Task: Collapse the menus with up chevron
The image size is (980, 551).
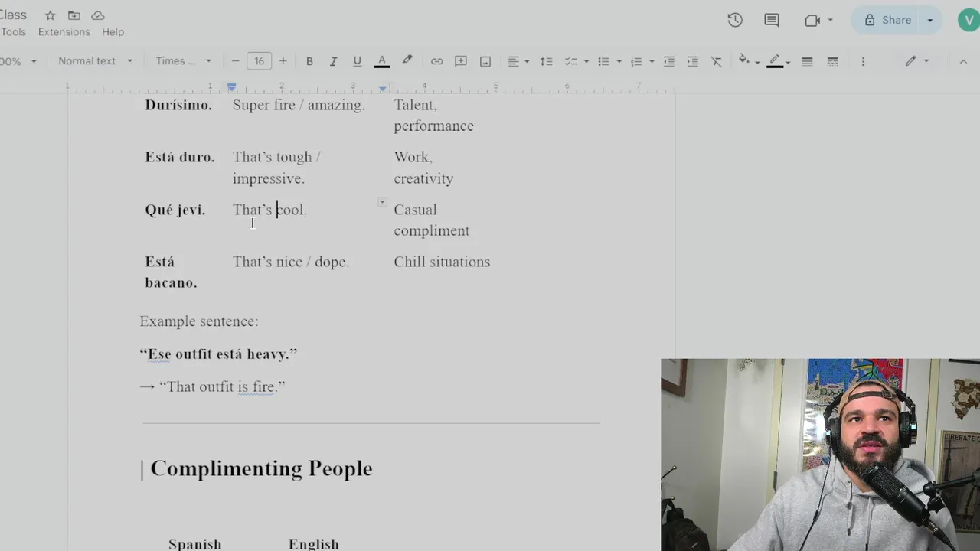Action: [963, 61]
